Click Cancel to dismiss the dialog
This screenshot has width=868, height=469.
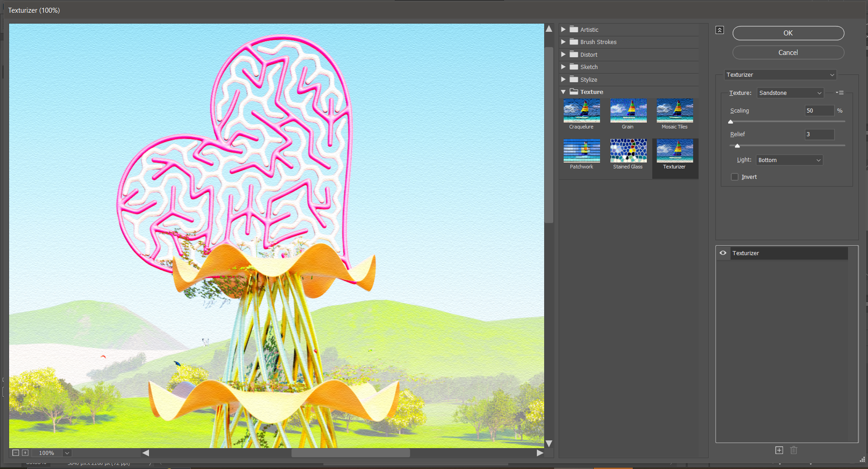788,52
